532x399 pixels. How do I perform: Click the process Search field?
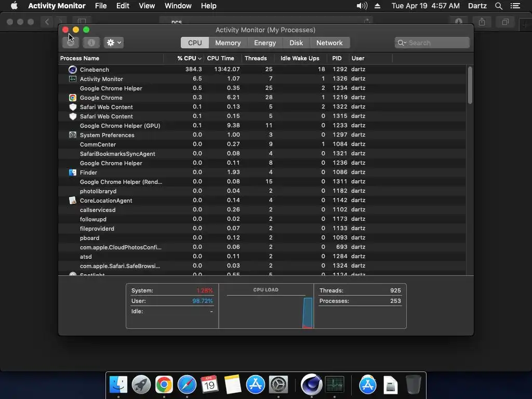432,43
